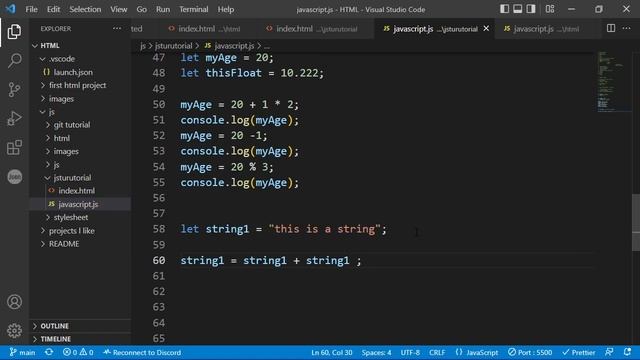The height and width of the screenshot is (360, 640).
Task: Open the Explorer view in activity bar
Action: 14,31
